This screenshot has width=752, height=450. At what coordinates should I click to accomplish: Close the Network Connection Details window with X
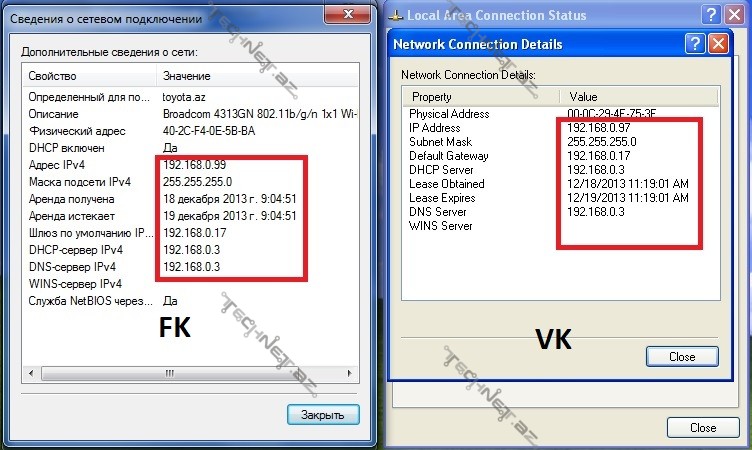[718, 44]
